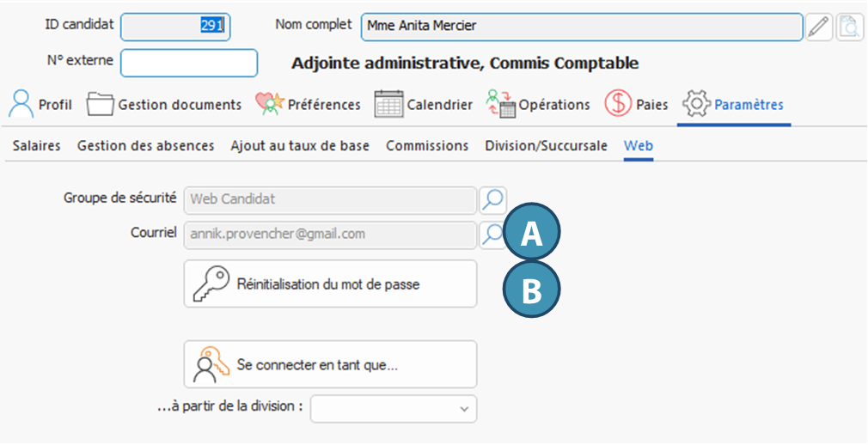Open the Commissions tab
The width and height of the screenshot is (868, 445).
click(427, 146)
